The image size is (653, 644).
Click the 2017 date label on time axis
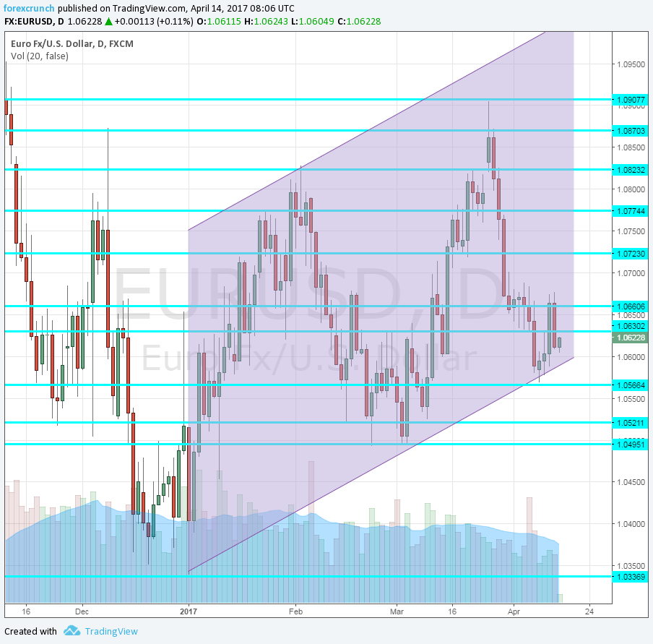(x=189, y=611)
